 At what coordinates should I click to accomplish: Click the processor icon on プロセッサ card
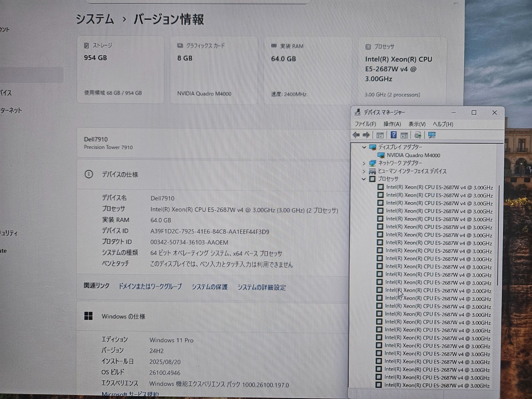coord(368,47)
